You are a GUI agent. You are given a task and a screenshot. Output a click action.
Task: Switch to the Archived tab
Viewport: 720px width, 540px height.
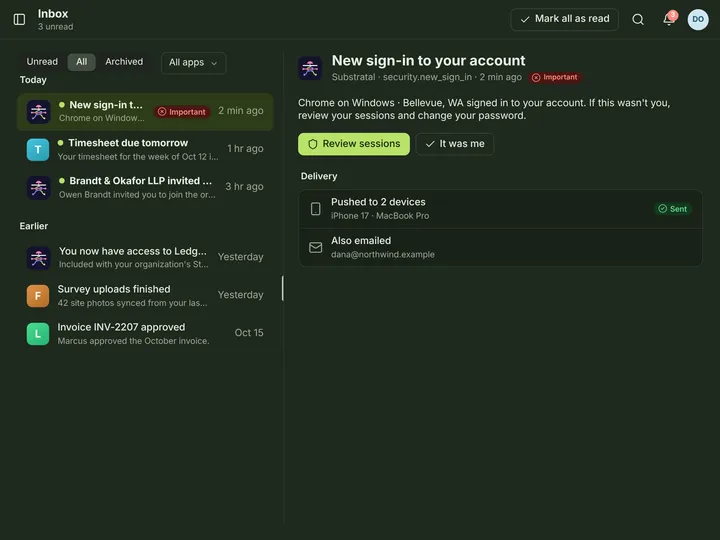click(124, 62)
